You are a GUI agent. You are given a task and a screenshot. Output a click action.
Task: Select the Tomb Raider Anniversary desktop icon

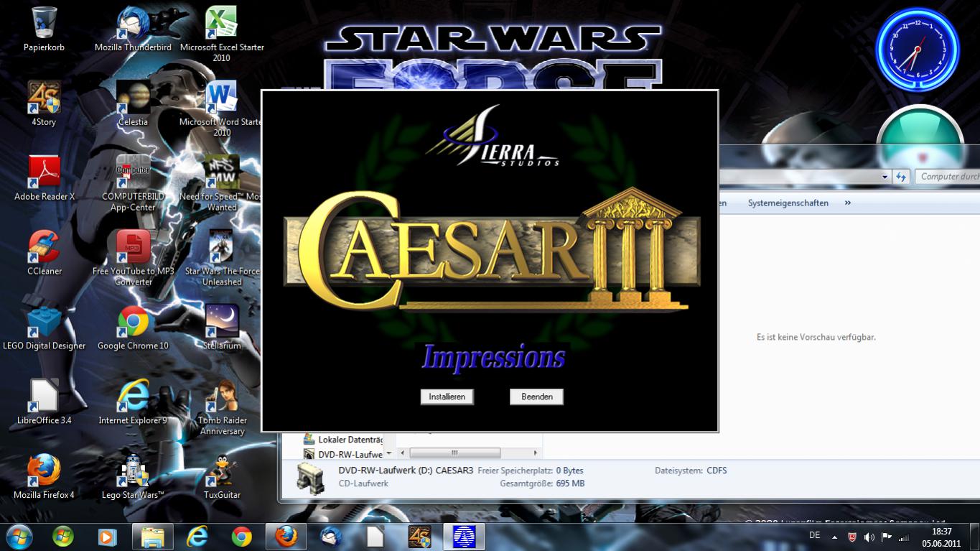point(222,407)
